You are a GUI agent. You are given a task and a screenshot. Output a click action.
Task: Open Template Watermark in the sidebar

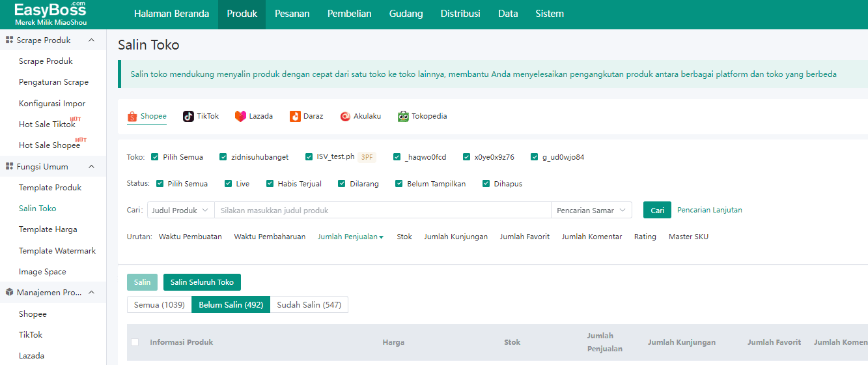57,251
